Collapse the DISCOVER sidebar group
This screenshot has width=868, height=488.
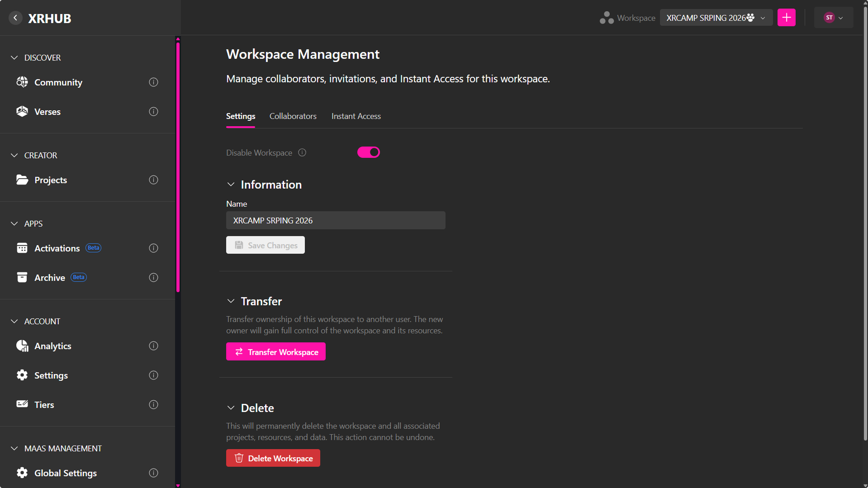coord(14,58)
